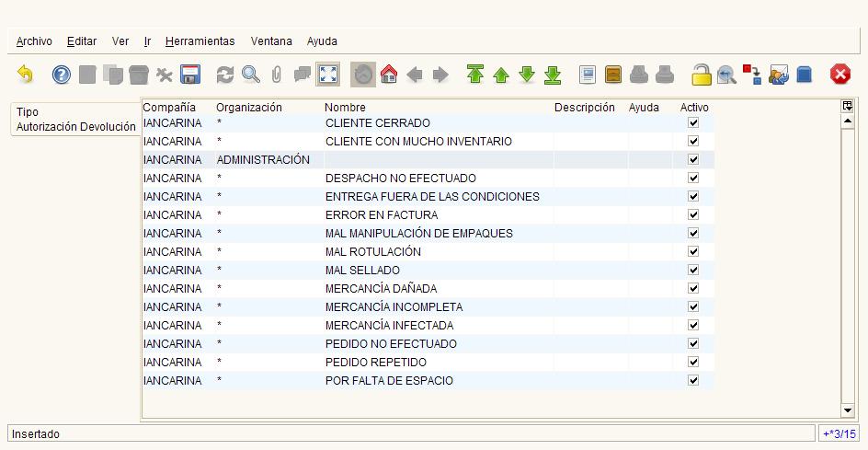868x450 pixels.
Task: Sort by the Activo column header
Action: click(x=694, y=107)
